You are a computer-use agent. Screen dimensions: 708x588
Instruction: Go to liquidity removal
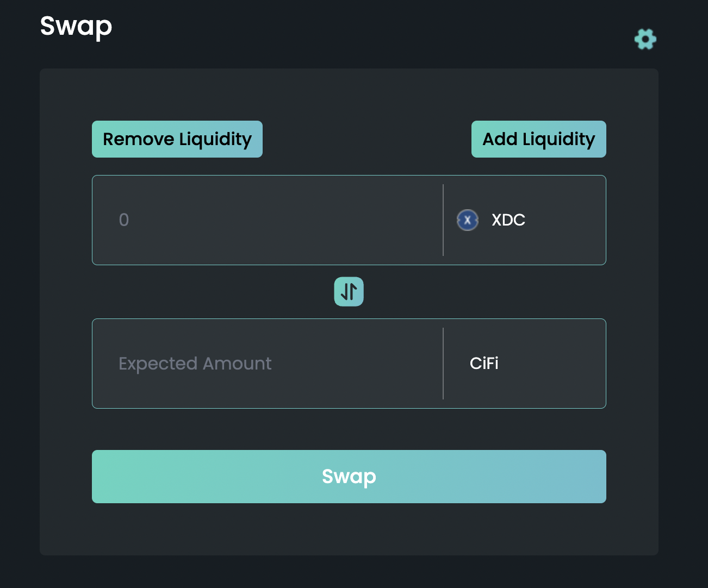(x=177, y=139)
